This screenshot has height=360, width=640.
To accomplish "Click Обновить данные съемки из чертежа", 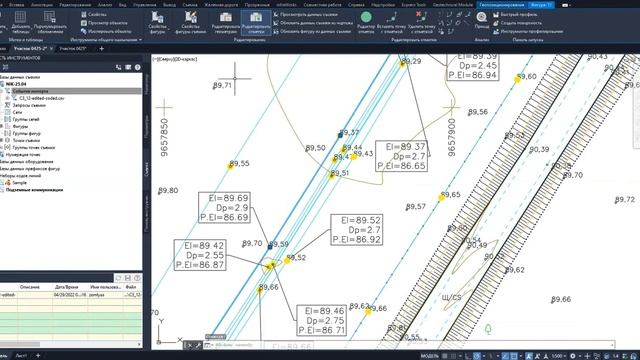I will (313, 23).
